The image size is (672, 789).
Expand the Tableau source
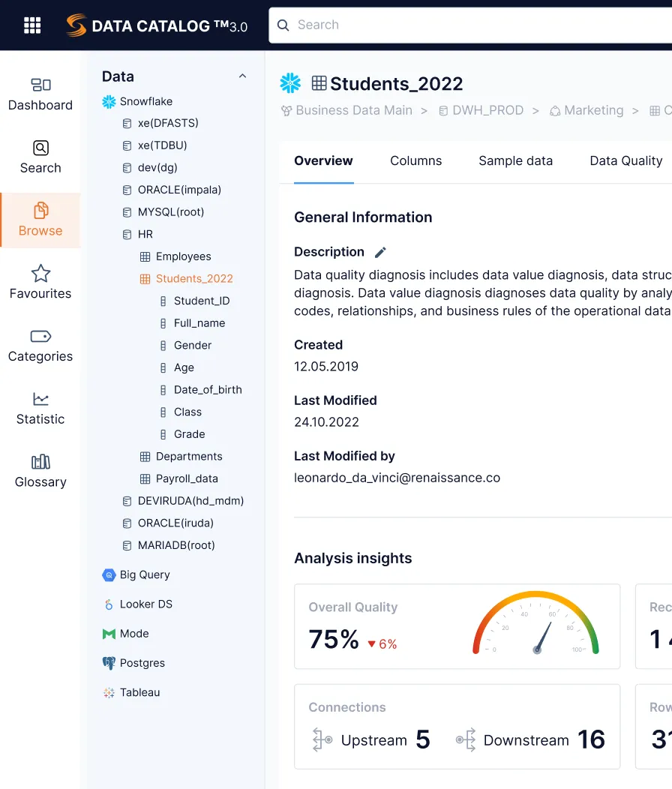[x=131, y=692]
